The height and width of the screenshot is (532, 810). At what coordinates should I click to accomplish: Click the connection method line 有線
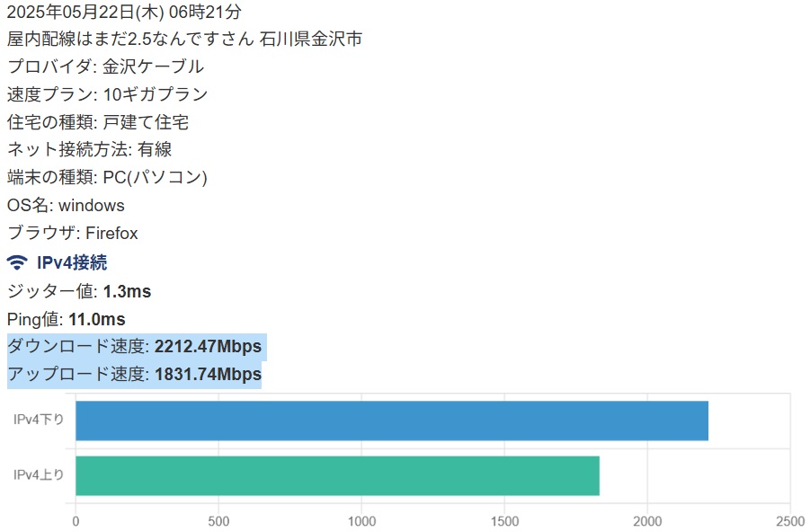(x=89, y=150)
